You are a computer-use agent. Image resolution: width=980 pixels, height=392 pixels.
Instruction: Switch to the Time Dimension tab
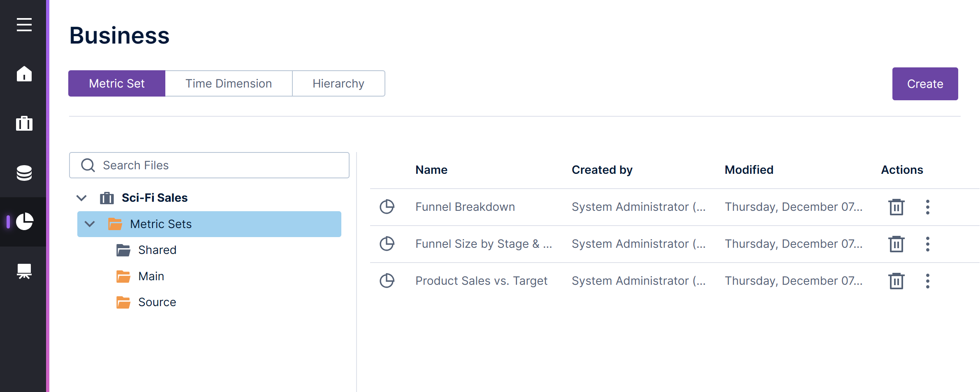click(228, 83)
